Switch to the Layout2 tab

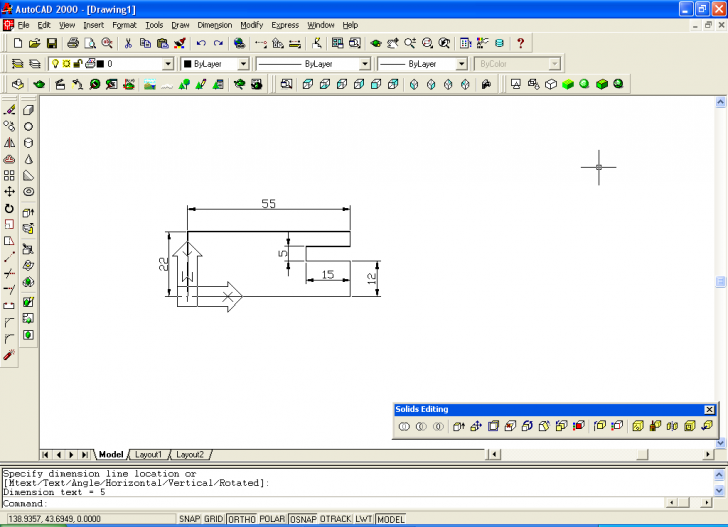pyautogui.click(x=190, y=455)
